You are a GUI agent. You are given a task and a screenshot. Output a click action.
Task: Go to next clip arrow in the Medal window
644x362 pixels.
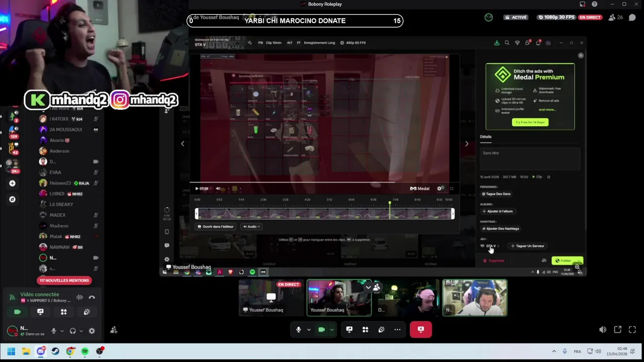(466, 144)
